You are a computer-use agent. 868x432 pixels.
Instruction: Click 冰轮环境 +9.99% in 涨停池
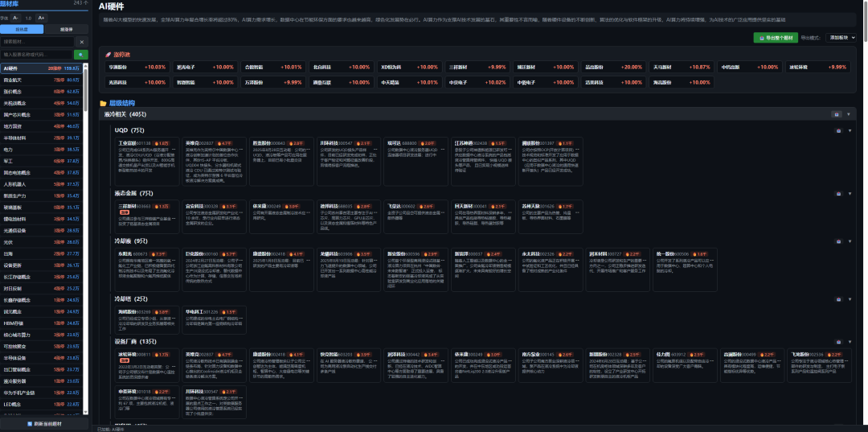[x=817, y=67]
